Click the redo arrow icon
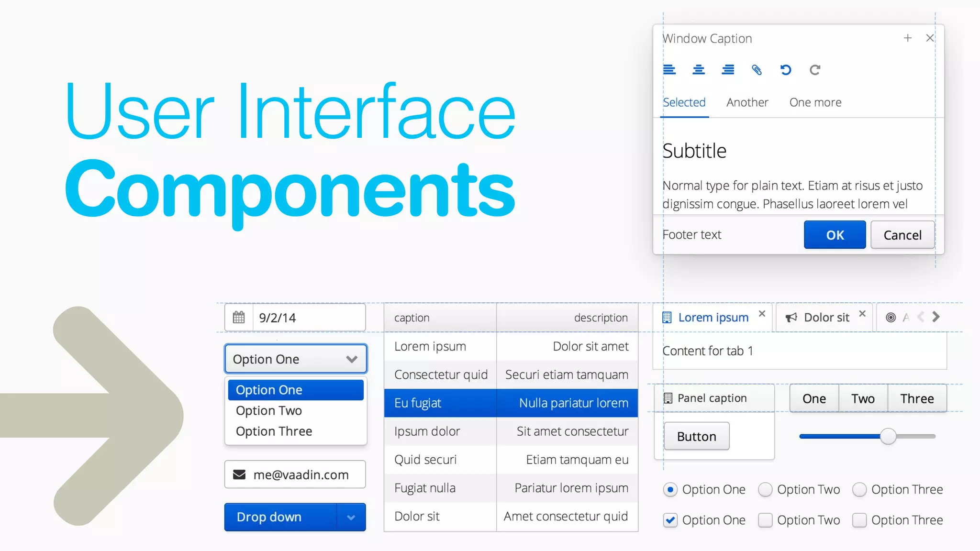Screen dimensions: 980x551 [815, 70]
